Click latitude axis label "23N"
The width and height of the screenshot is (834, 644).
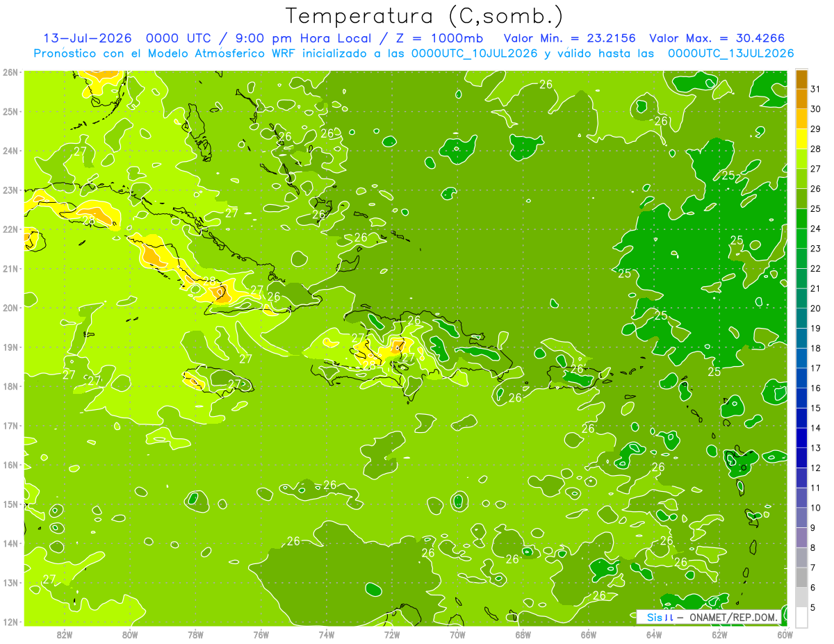(x=10, y=190)
